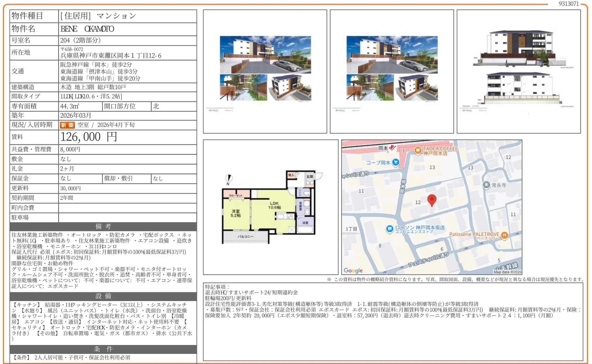
Task: Click the document number 9313071
Action: [x=568, y=4]
